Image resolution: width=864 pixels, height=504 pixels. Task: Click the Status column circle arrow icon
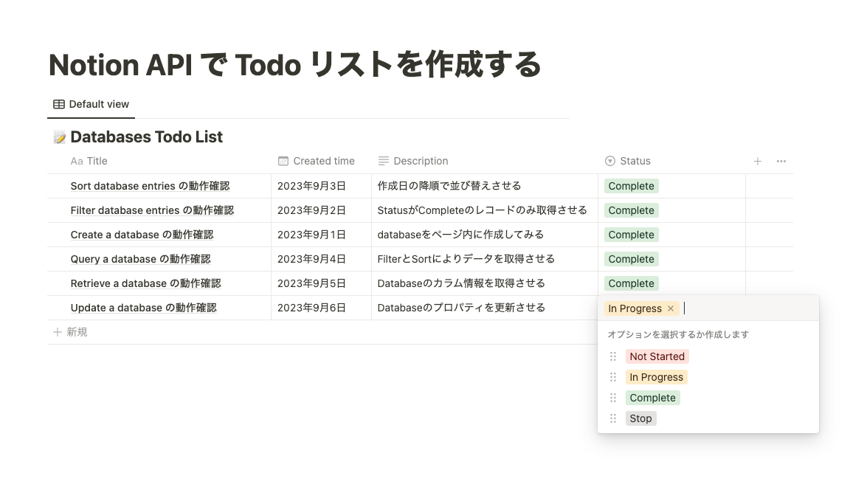point(610,162)
